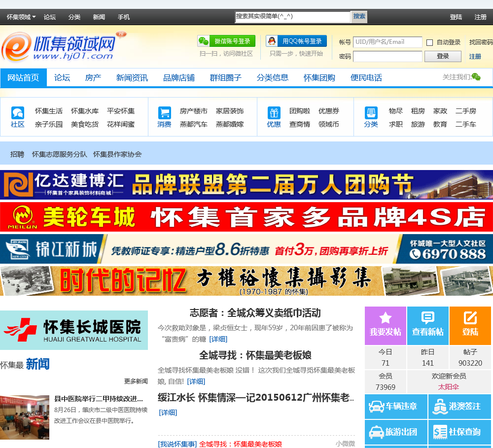Open the 怀集长城医院 hospital banner

[x=74, y=330]
